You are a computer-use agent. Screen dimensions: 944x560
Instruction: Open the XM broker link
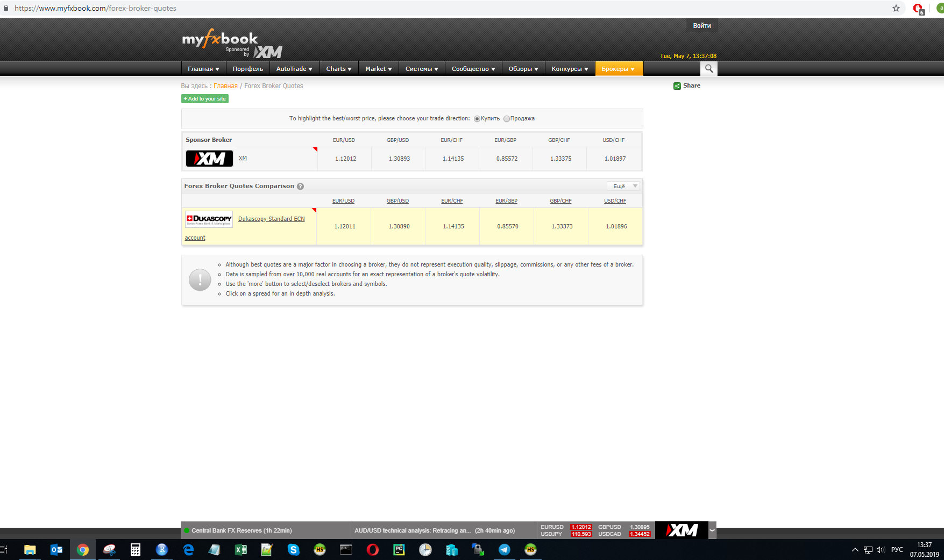pyautogui.click(x=243, y=159)
